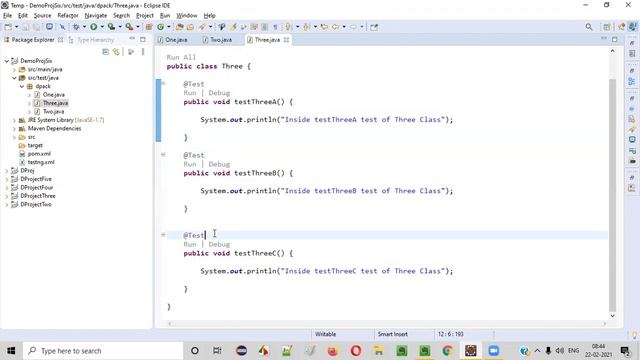Viewport: 640px width, 360px height.
Task: Click the Open Perspective icon
Action: click(x=607, y=27)
